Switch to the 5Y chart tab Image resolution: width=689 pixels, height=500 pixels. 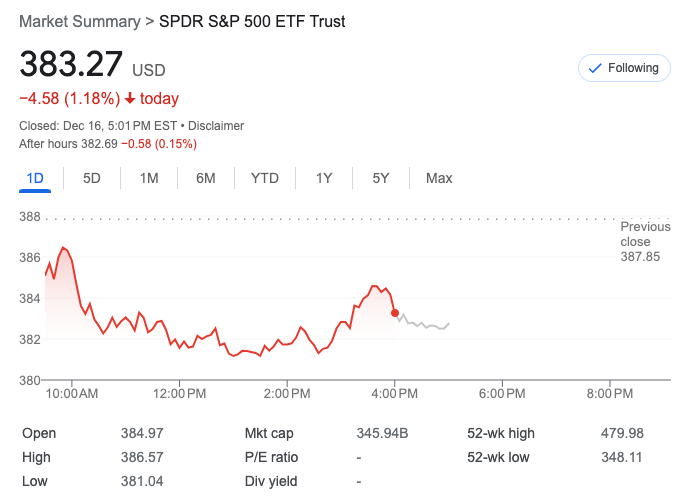point(381,179)
